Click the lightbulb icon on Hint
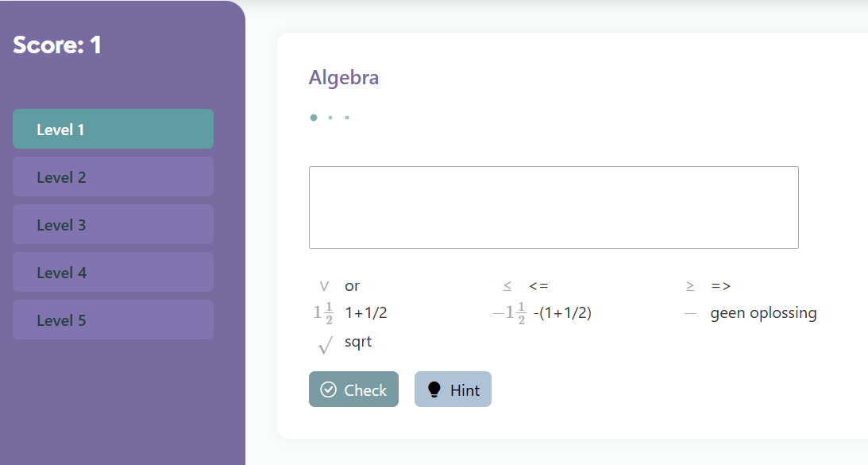Screen dimensions: 868x465 (x=434, y=389)
